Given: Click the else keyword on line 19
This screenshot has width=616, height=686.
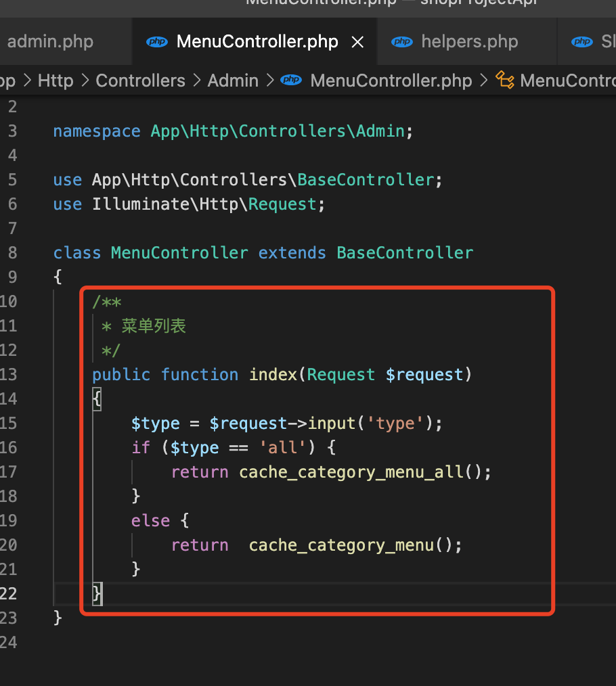Looking at the screenshot, I should point(150,521).
